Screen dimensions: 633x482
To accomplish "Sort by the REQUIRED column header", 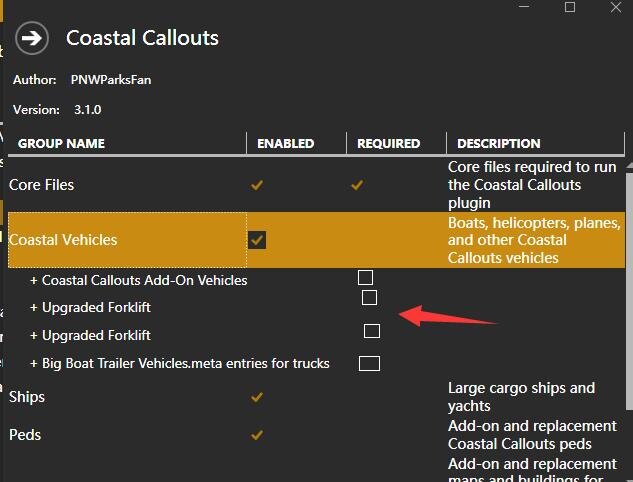I will [x=388, y=143].
